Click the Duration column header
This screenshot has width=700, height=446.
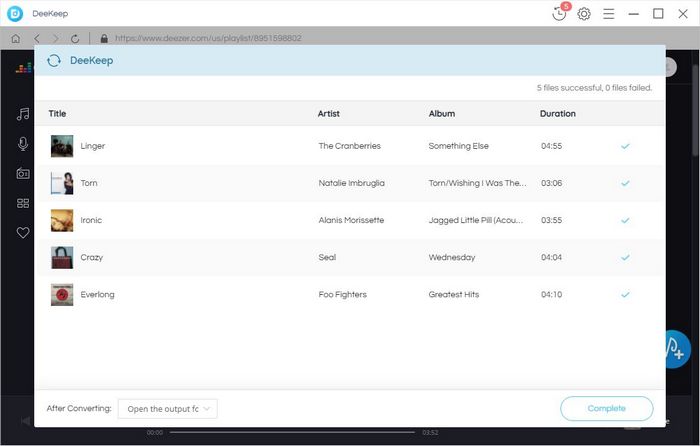558,113
